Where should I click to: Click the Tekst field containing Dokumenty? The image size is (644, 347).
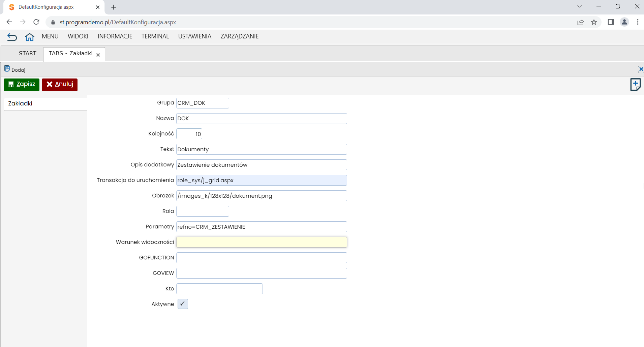(x=262, y=149)
